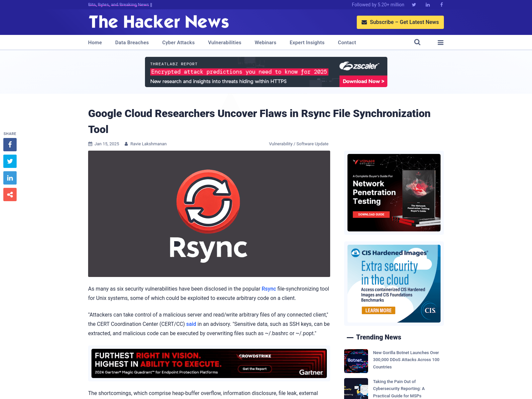The height and width of the screenshot is (399, 532).
Task: Click LEARN MORE on CIS Hardened Images ad
Action: 378,311
